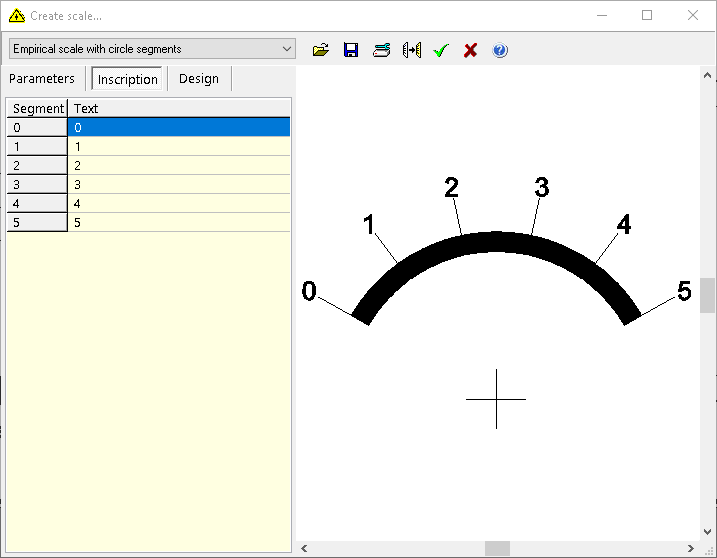Viewport: 717px width, 558px height.
Task: Select the Text cell for segment 0
Action: [180, 128]
